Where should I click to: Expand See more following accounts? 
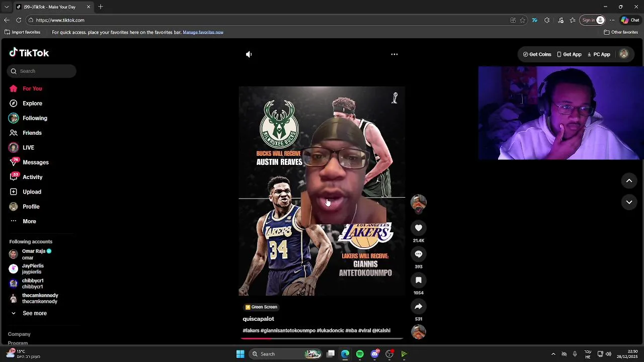click(29, 313)
